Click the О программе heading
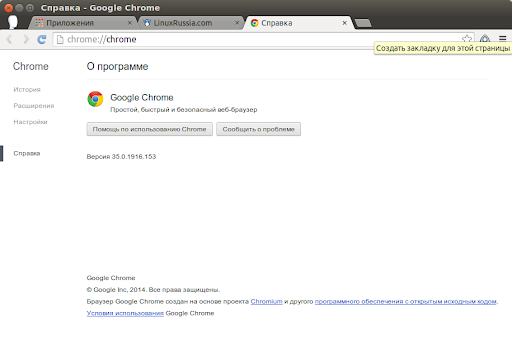Screen dimensions: 512x364 click(x=117, y=67)
